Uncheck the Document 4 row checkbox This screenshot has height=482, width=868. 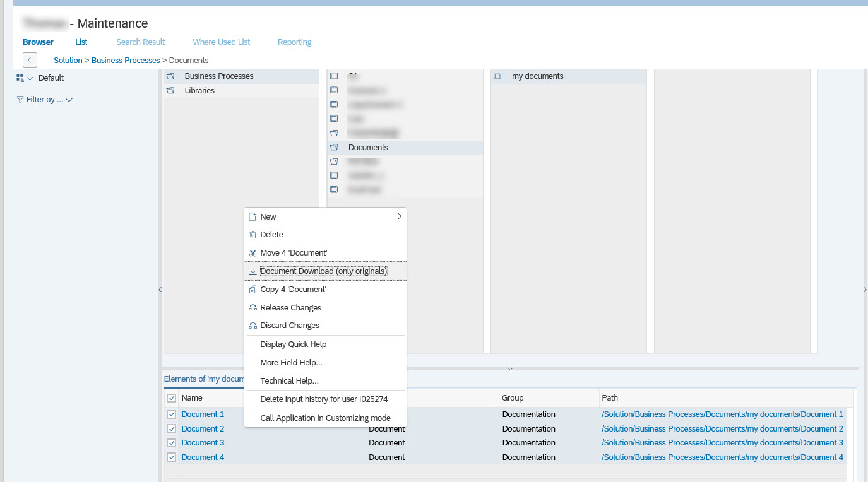(171, 457)
